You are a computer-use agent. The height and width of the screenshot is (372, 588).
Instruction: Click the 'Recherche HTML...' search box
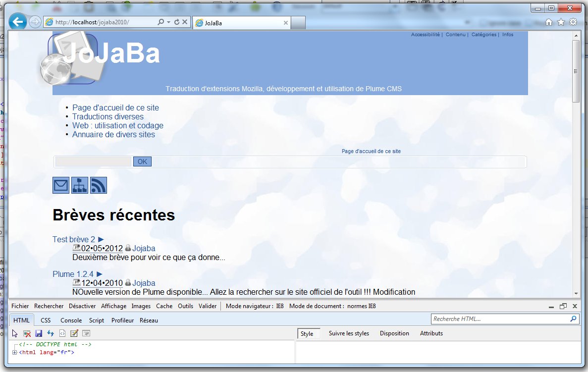(500, 319)
